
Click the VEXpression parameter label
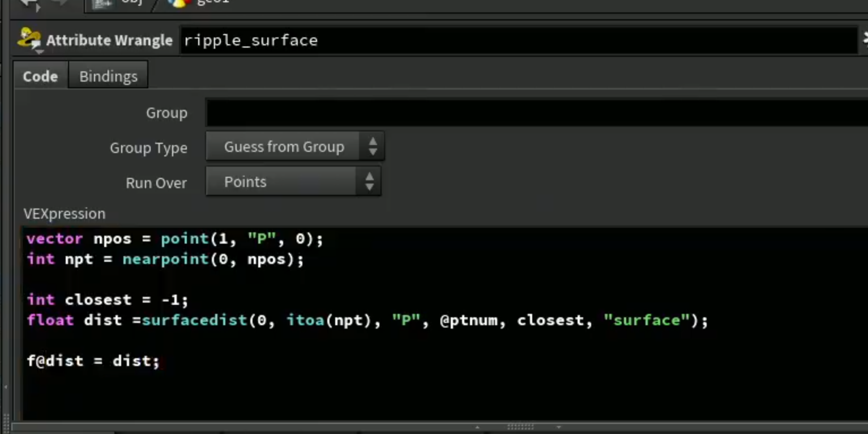[65, 214]
